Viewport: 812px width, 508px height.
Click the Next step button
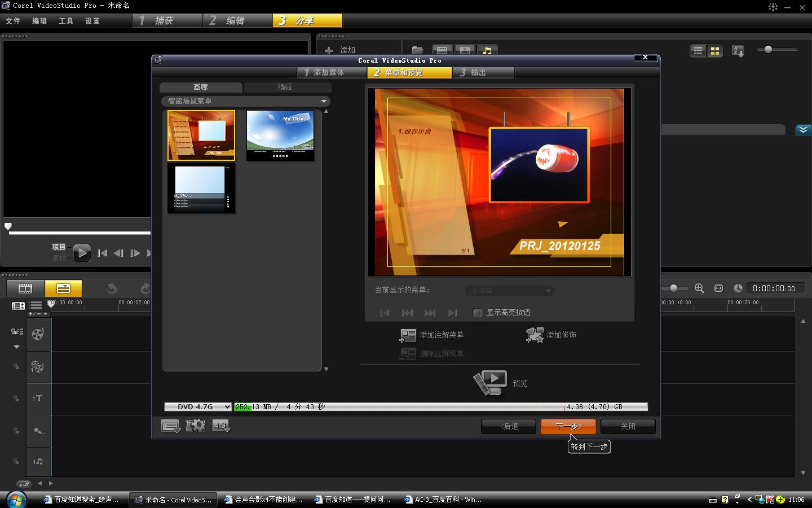click(568, 426)
